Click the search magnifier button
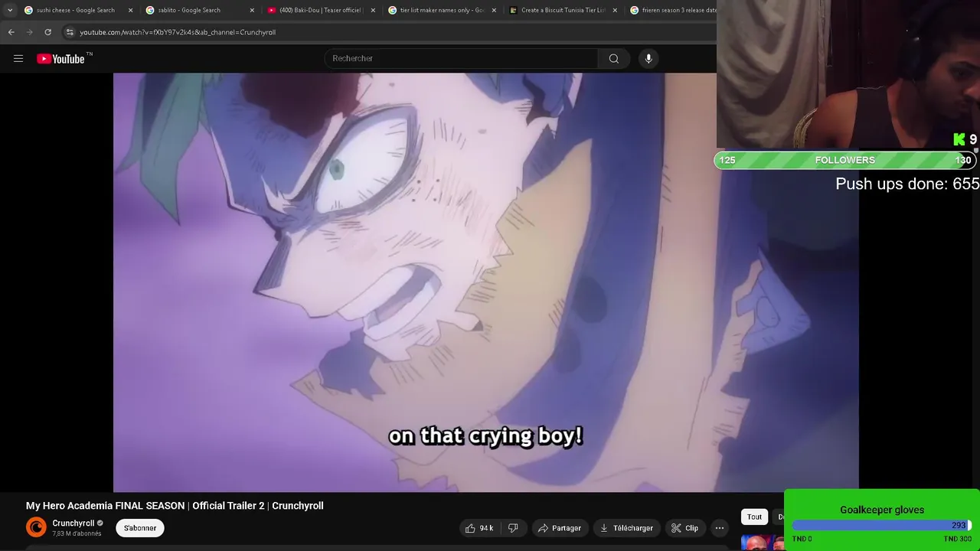 (x=613, y=58)
